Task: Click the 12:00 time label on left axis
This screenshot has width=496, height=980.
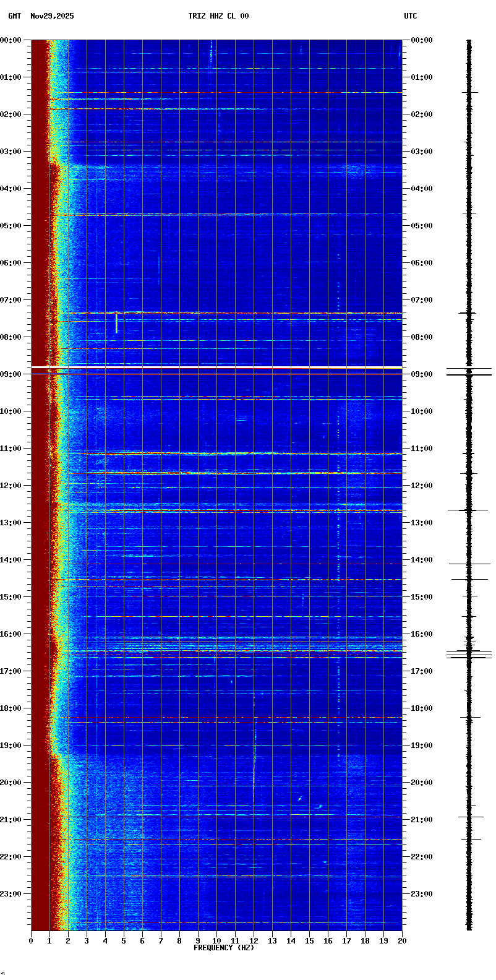Action: tap(11, 486)
